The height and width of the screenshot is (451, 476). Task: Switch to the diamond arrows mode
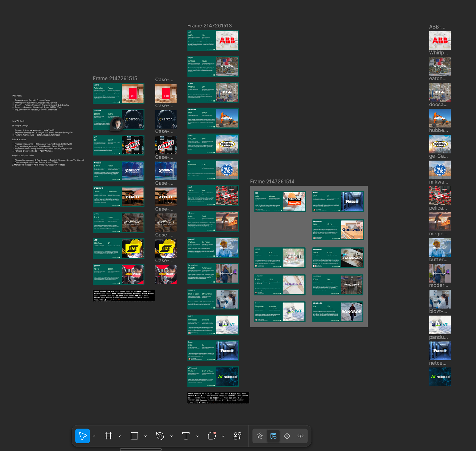click(287, 436)
